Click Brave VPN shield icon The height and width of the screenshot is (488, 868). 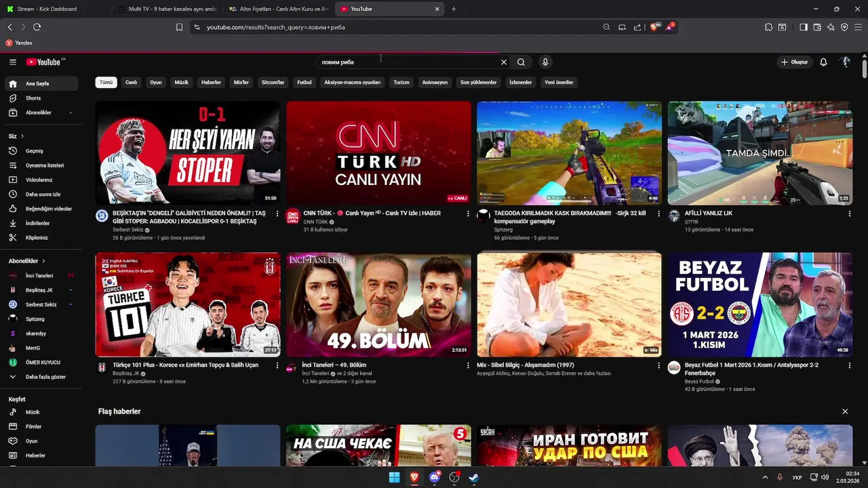[x=844, y=27]
